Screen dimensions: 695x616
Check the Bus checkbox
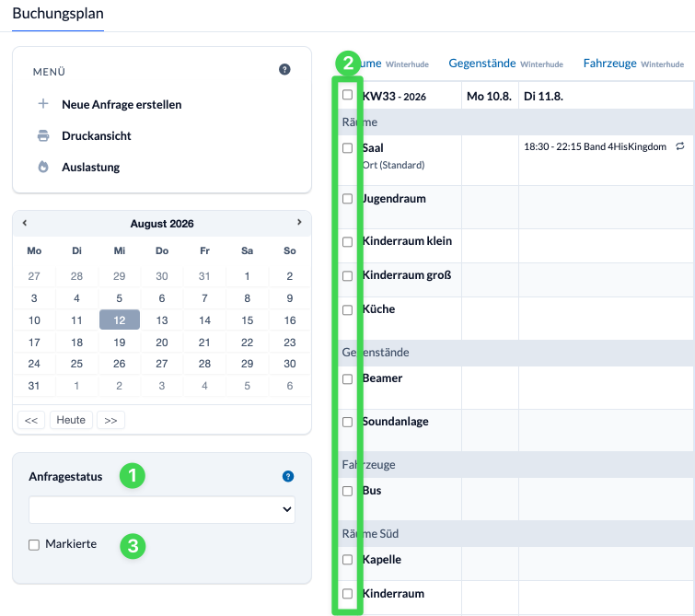point(348,492)
